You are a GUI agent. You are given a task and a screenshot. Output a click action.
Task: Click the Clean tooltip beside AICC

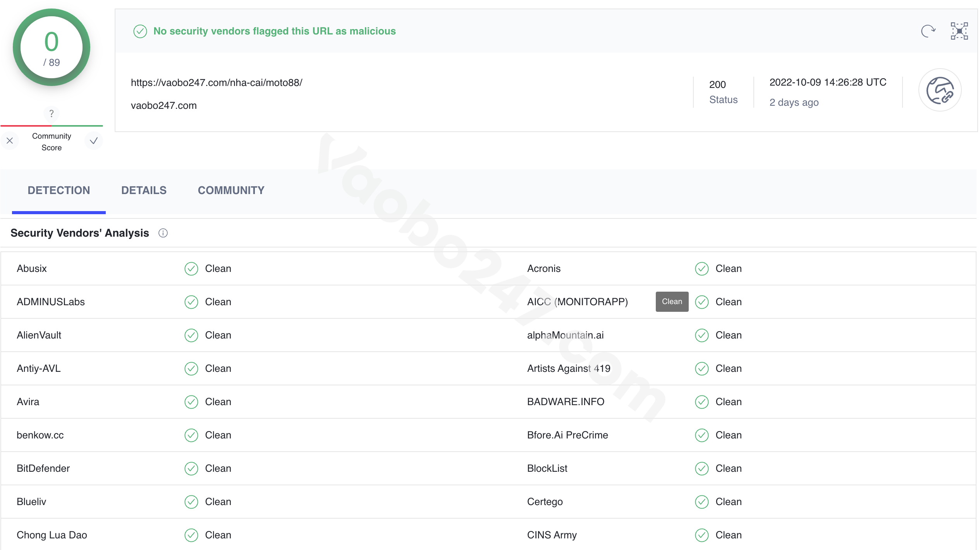click(x=672, y=302)
